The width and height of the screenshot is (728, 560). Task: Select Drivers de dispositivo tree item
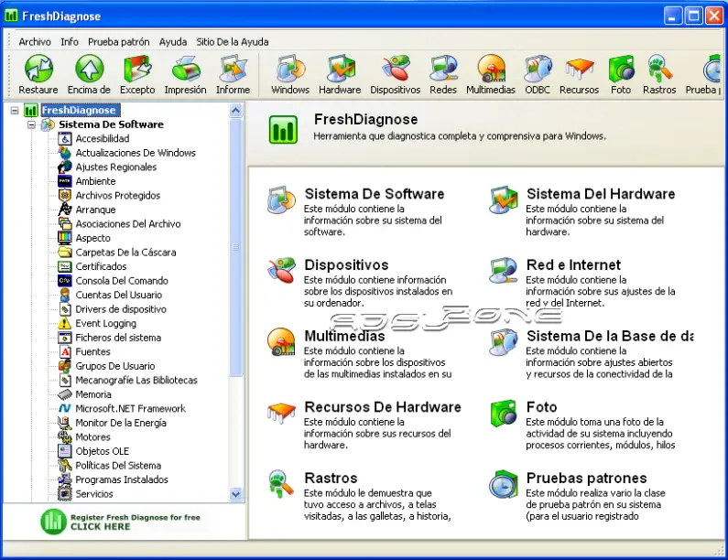click(121, 309)
